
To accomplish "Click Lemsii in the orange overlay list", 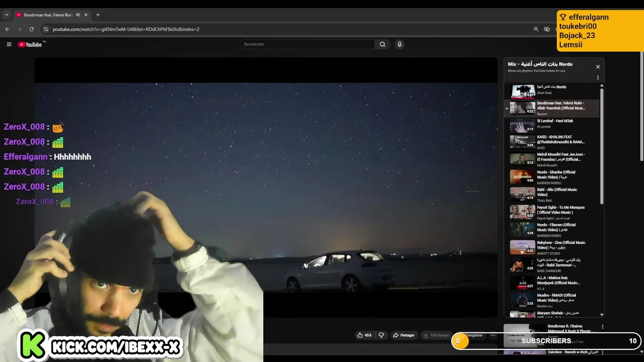I will tap(571, 45).
